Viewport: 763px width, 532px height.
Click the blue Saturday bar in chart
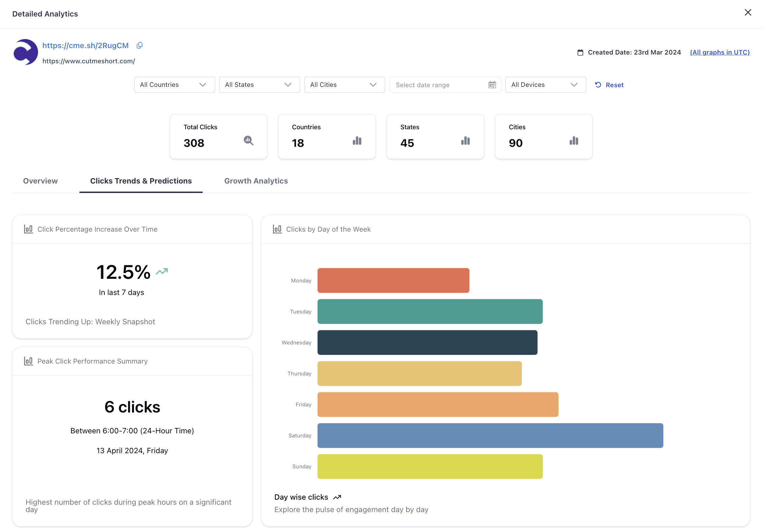tap(490, 435)
